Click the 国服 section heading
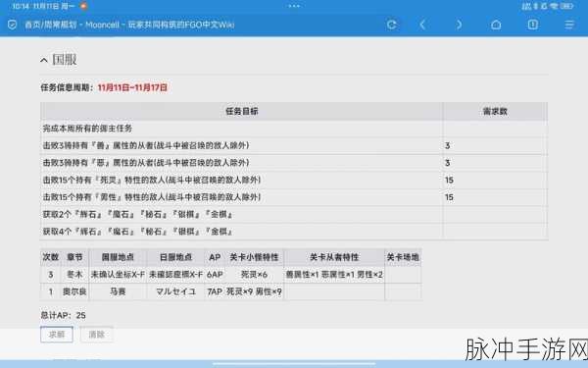The height and width of the screenshot is (368, 588). pyautogui.click(x=65, y=60)
